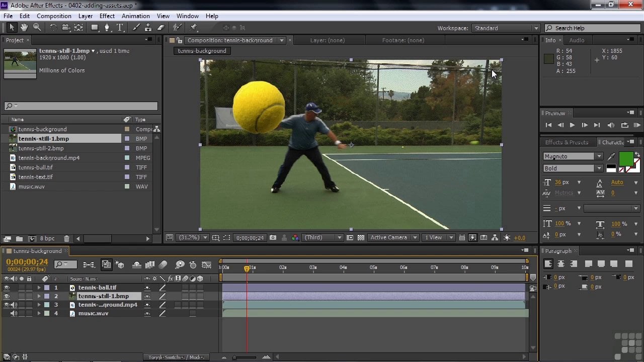
Task: Click the Toggle Switches / Modes button
Action: point(177,357)
